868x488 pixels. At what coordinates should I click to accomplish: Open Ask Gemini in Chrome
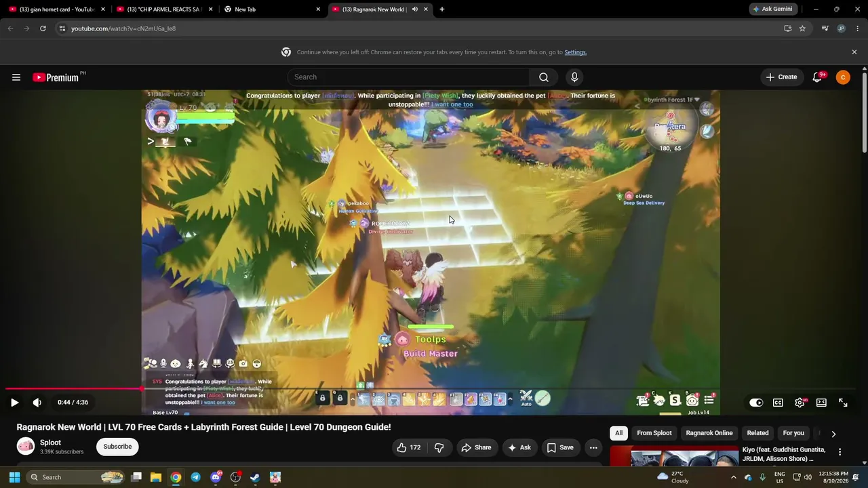772,9
